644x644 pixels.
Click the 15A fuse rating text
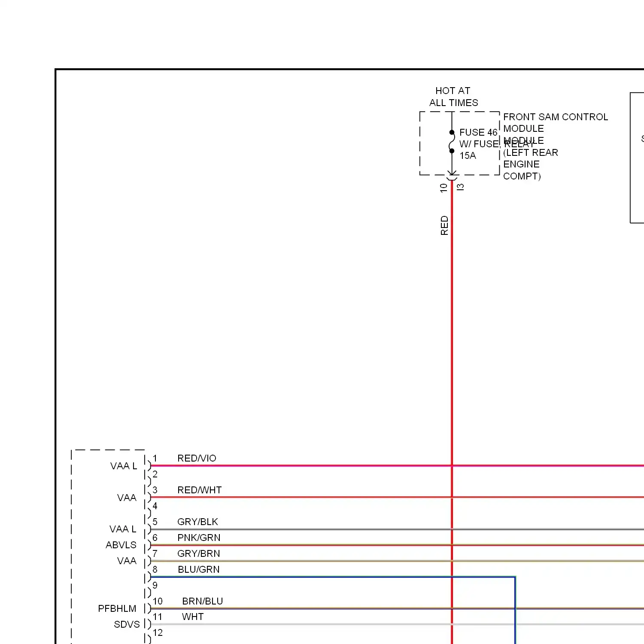[x=468, y=155]
